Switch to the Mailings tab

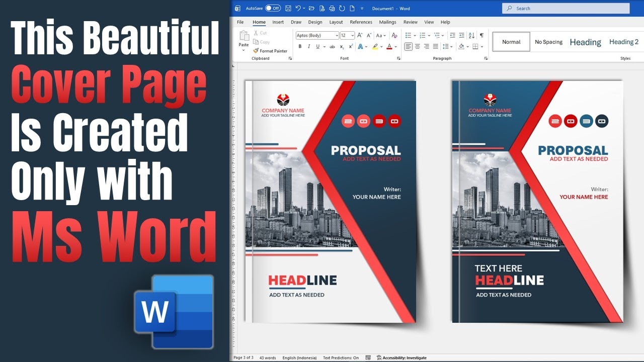coord(388,22)
